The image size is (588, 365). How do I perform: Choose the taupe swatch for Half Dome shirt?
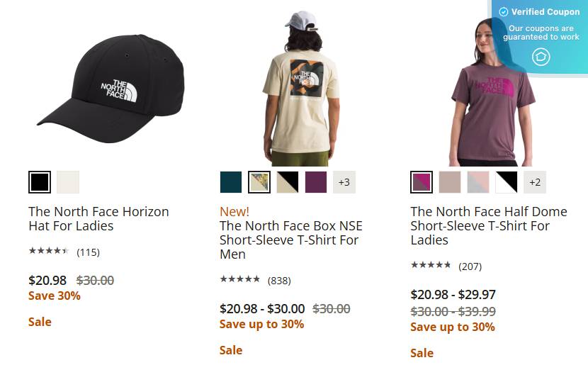pyautogui.click(x=450, y=182)
